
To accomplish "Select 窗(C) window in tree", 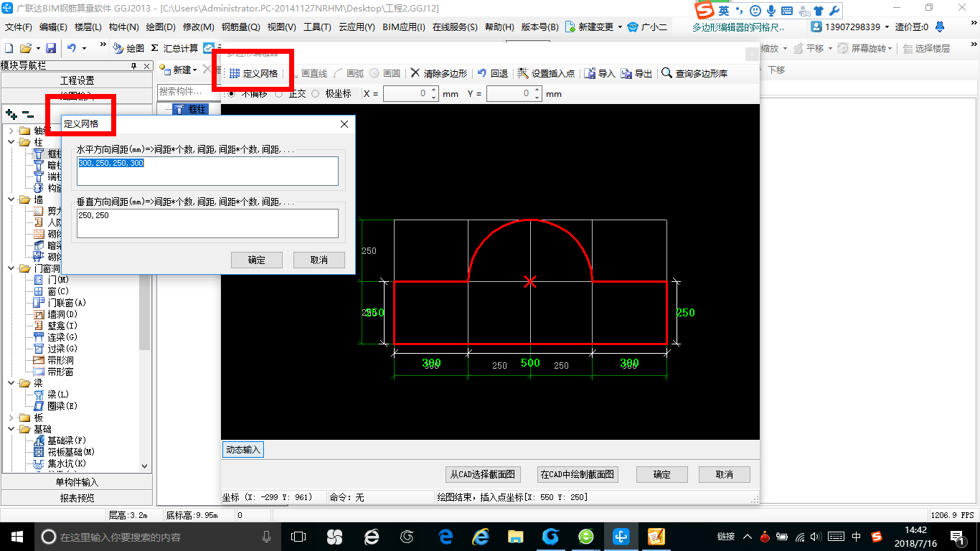I will (57, 291).
